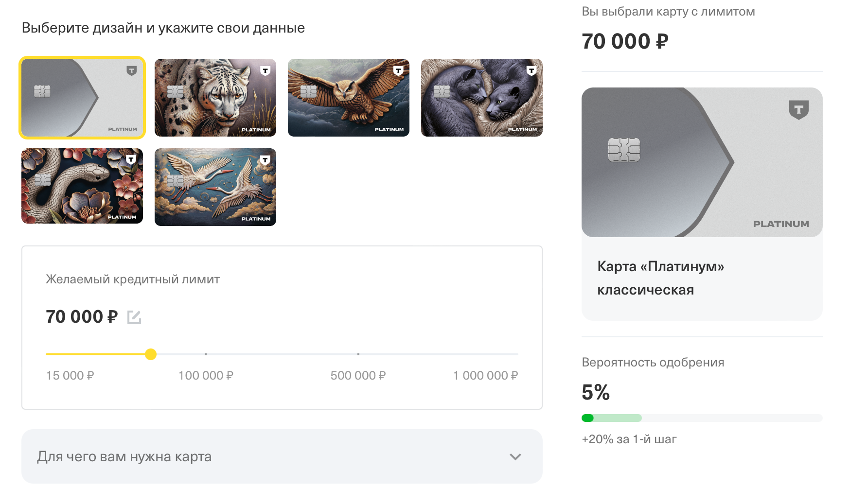Set limit at the 500 000 ₽ slider mark
The image size is (868, 487).
tap(358, 354)
